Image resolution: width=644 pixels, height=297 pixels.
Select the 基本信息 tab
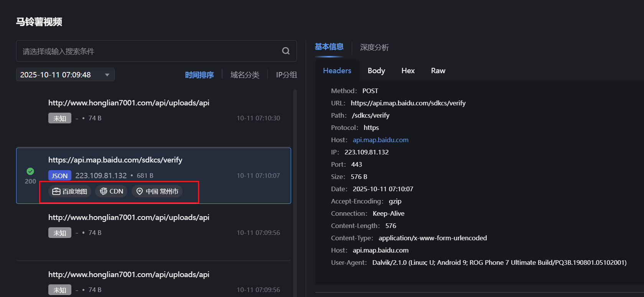(329, 47)
